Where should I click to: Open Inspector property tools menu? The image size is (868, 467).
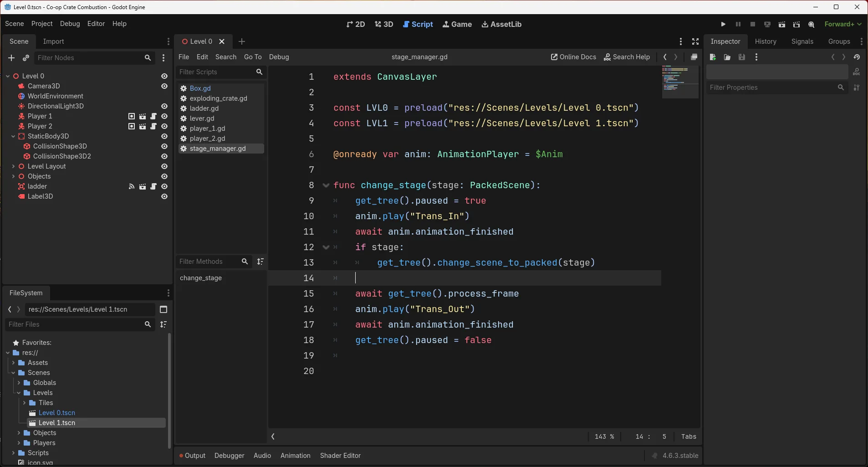(x=857, y=87)
